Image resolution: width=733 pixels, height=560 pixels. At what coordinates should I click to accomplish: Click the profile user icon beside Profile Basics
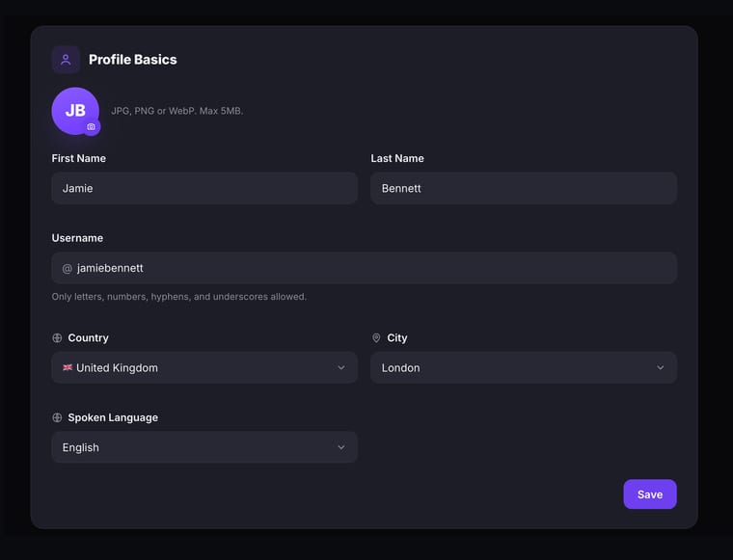coord(66,60)
